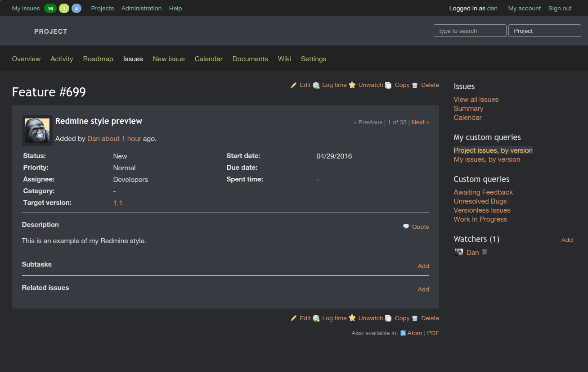Click the type to search field
The image size is (588, 372).
pyautogui.click(x=470, y=31)
